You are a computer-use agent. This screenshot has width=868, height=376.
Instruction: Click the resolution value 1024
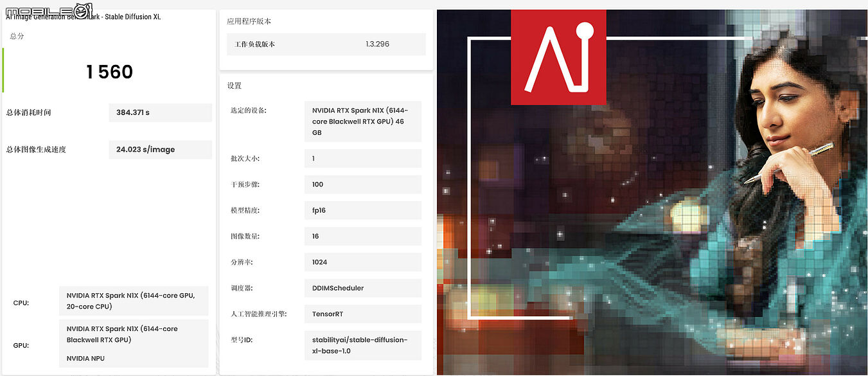[363, 262]
